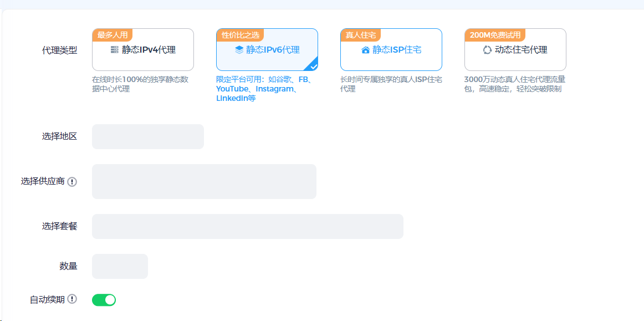644x321 pixels.
Task: Click the server icon beside 静态IPv4代理
Action: [x=115, y=50]
